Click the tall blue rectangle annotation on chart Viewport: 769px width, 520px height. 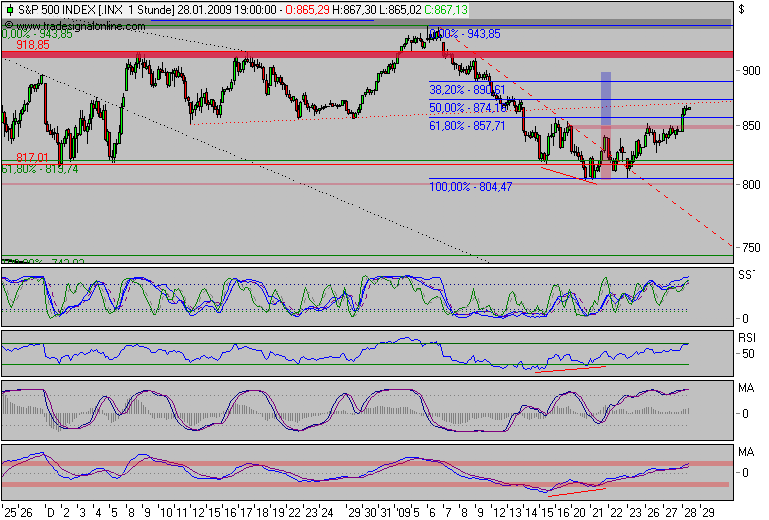[x=606, y=98]
